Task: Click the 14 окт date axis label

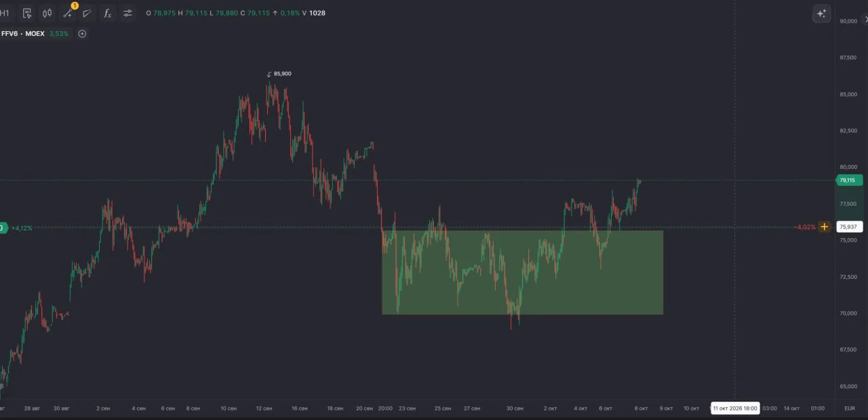Action: [x=792, y=408]
